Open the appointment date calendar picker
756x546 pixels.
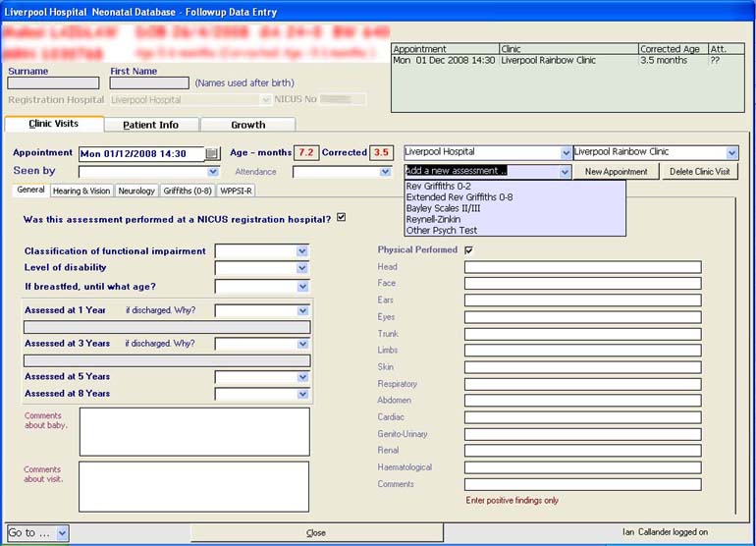(x=213, y=153)
